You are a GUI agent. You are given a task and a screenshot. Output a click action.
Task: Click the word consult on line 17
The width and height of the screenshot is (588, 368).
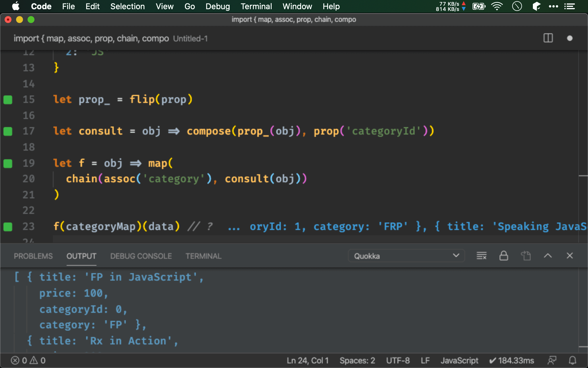[100, 131]
